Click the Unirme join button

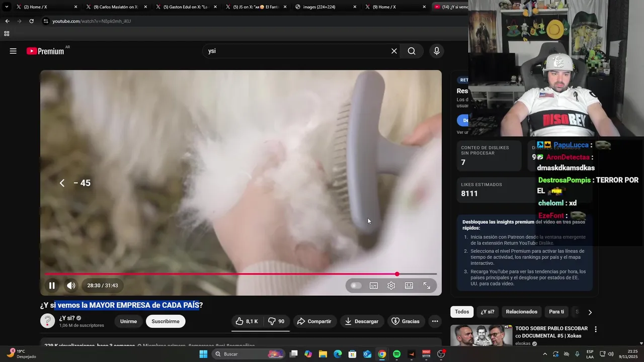(x=128, y=321)
